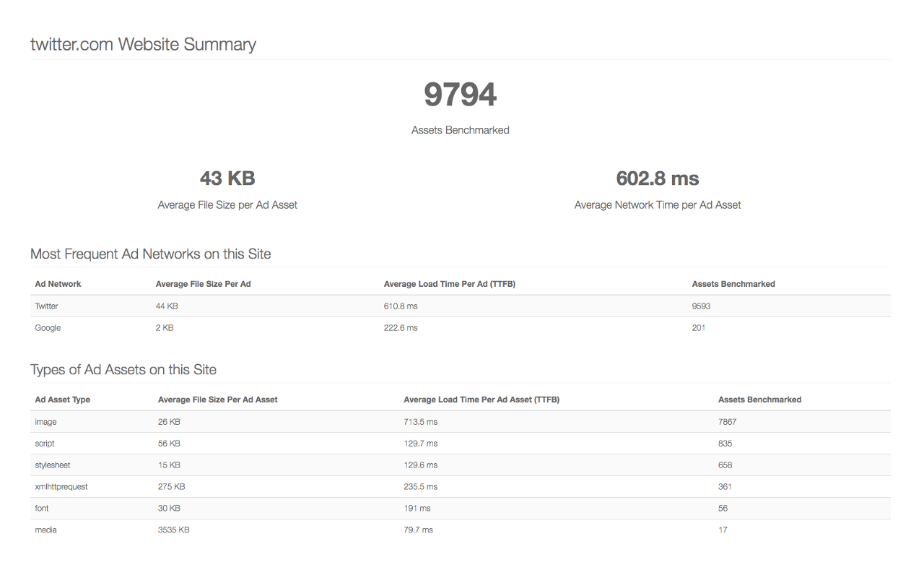Click the Average Load Time Per Ad Asset (TTFB) header
The image size is (924, 578).
tap(481, 400)
